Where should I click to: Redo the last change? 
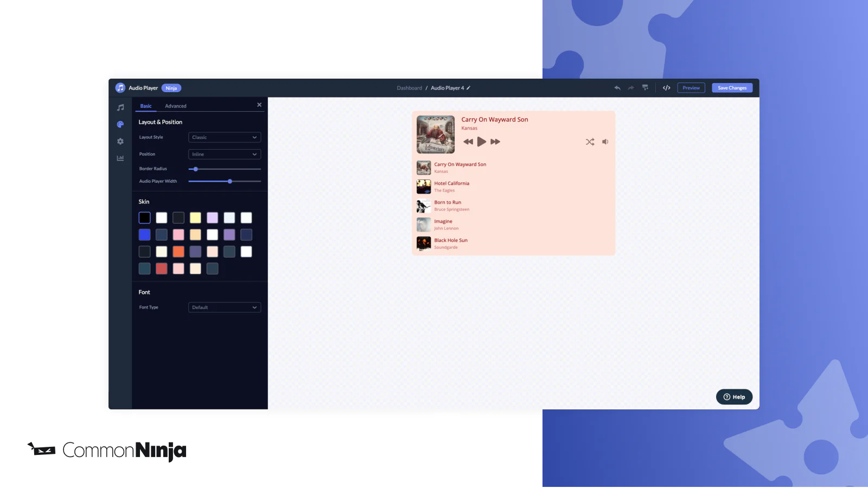(631, 88)
